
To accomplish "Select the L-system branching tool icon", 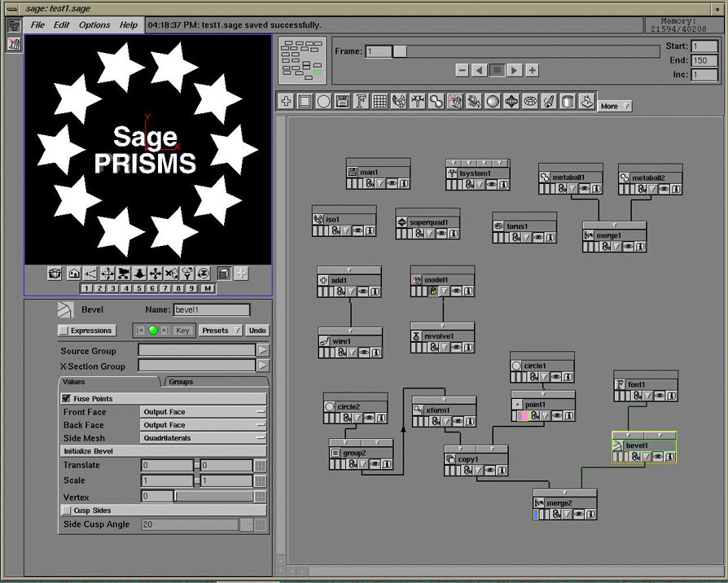I will pos(418,101).
